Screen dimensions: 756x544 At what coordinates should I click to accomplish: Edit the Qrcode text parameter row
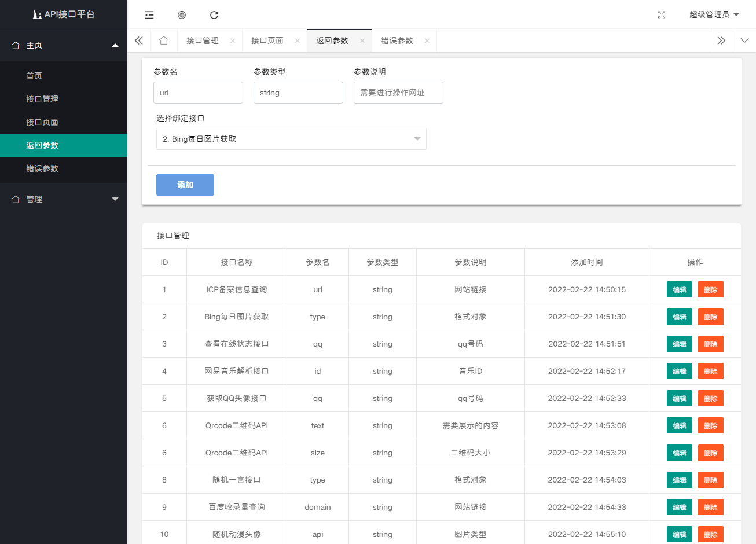click(680, 426)
